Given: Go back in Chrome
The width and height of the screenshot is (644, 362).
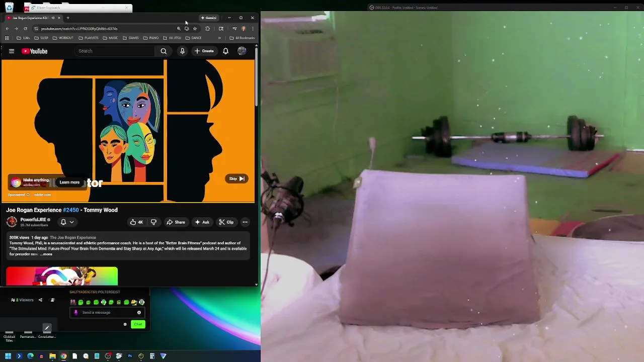Looking at the screenshot, I should [7, 29].
